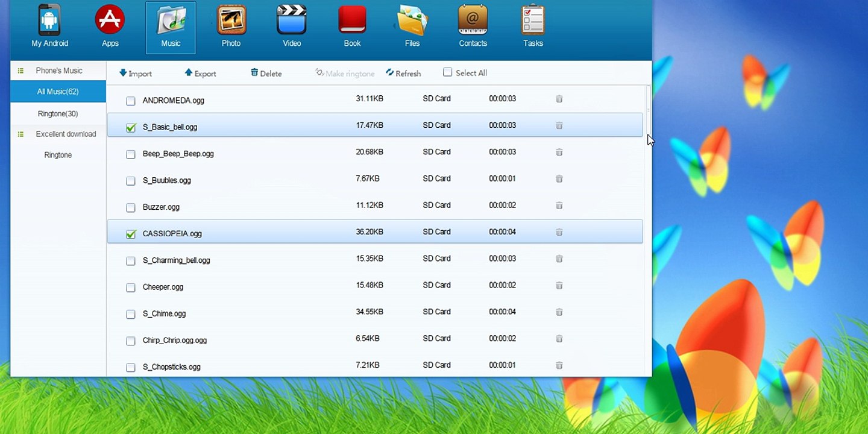Open the My Android section

point(49,27)
